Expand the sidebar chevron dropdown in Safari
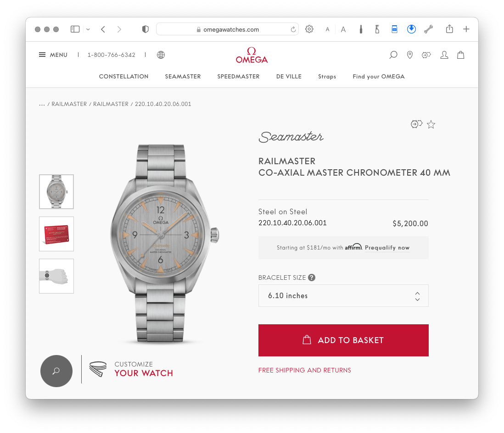This screenshot has height=433, width=504. pos(88,29)
